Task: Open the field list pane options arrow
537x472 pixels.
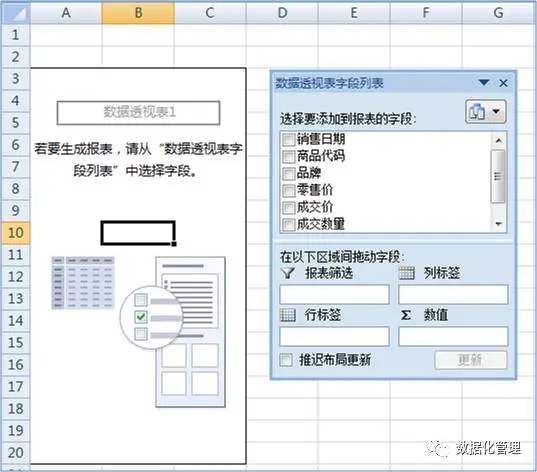Action: [x=484, y=83]
